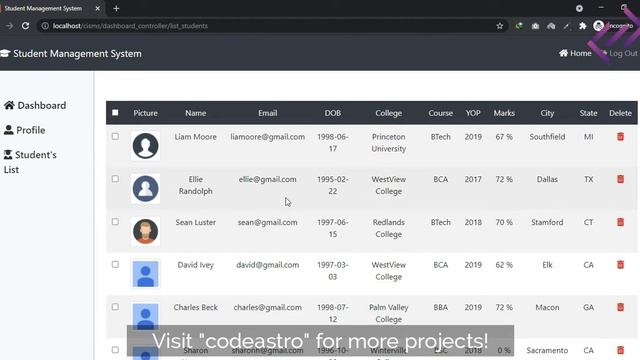Open the Incognito profile icon
Screen dimensions: 640x360
pyautogui.click(x=598, y=26)
